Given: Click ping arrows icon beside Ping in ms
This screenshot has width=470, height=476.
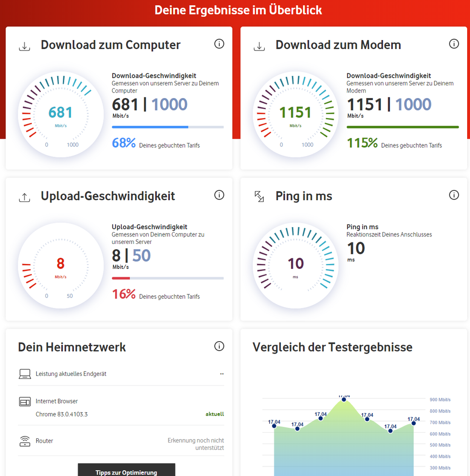Looking at the screenshot, I should [x=259, y=196].
